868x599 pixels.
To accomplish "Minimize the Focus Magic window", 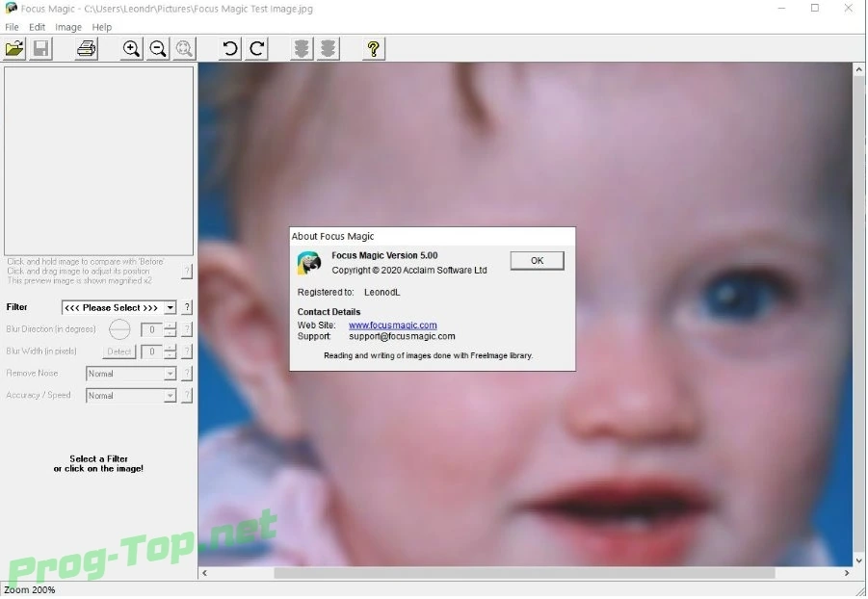I will [781, 9].
